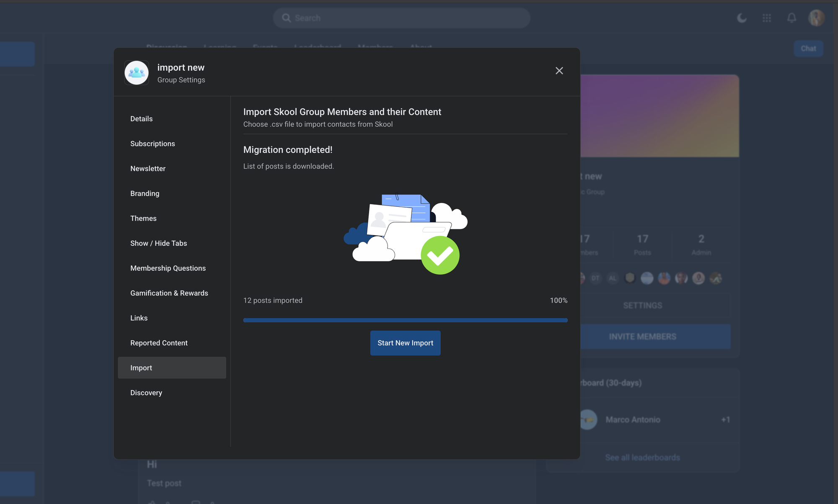Go to Membership Questions
The image size is (838, 504).
pyautogui.click(x=168, y=268)
